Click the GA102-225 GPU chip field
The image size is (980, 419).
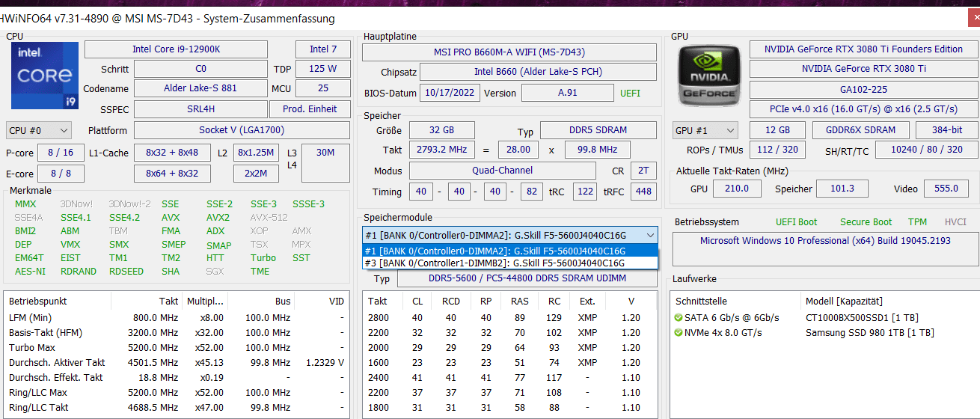863,88
